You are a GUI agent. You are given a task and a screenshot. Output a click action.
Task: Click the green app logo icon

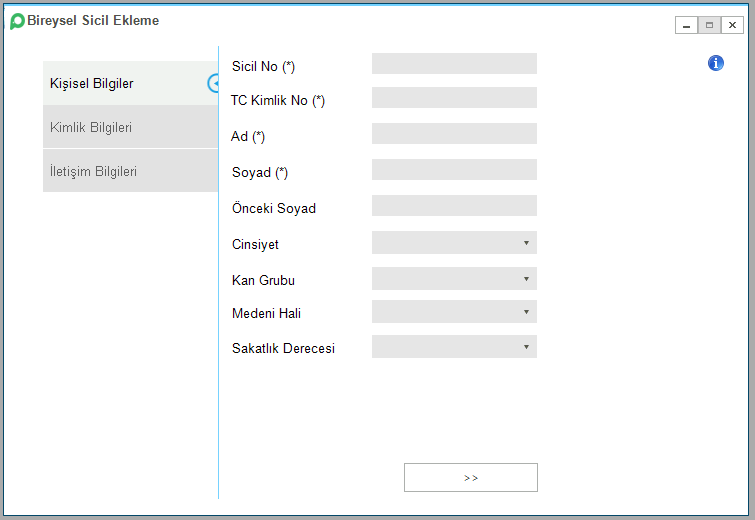tap(17, 21)
